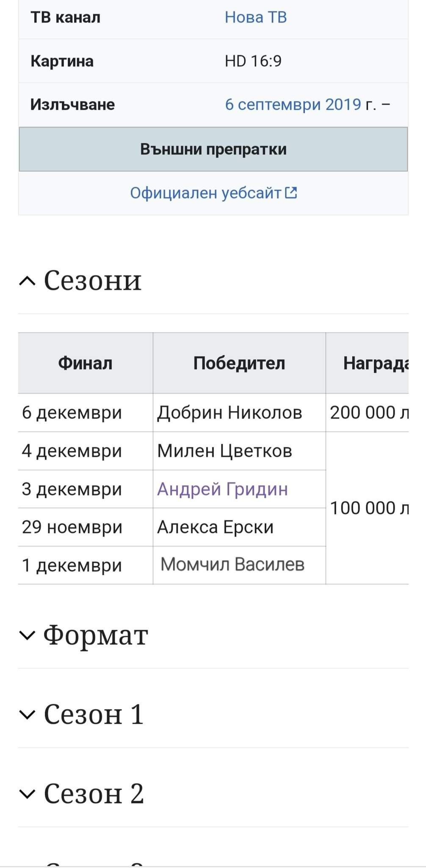Open the Официален уебсайт link
The height and width of the screenshot is (868, 426).
point(205,193)
